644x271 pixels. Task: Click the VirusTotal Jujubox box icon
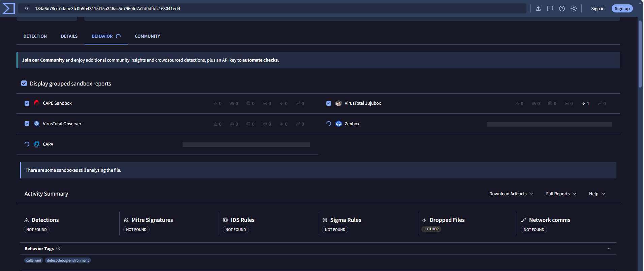coord(339,103)
